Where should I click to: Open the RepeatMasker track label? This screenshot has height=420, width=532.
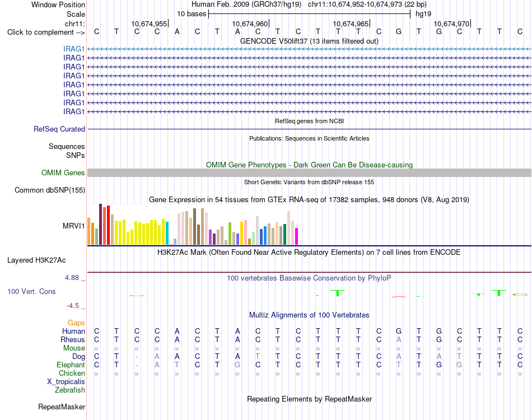tap(62, 407)
